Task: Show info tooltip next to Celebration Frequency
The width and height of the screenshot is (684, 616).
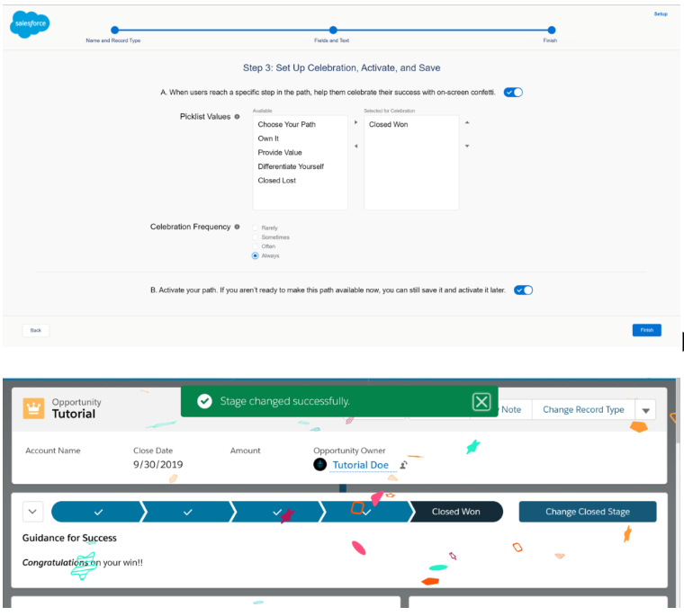Action: pos(237,227)
